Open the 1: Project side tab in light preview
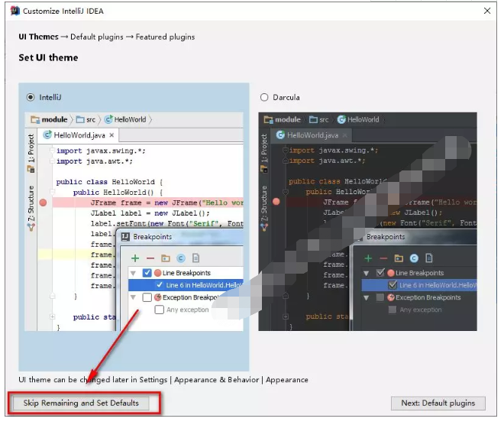Viewport: 504px width, 425px height. pos(31,153)
